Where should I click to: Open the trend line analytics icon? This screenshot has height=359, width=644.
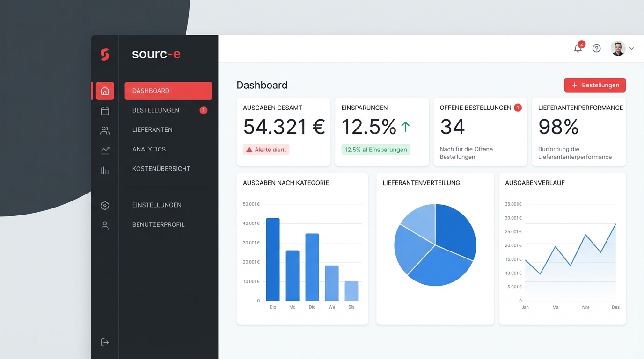105,151
